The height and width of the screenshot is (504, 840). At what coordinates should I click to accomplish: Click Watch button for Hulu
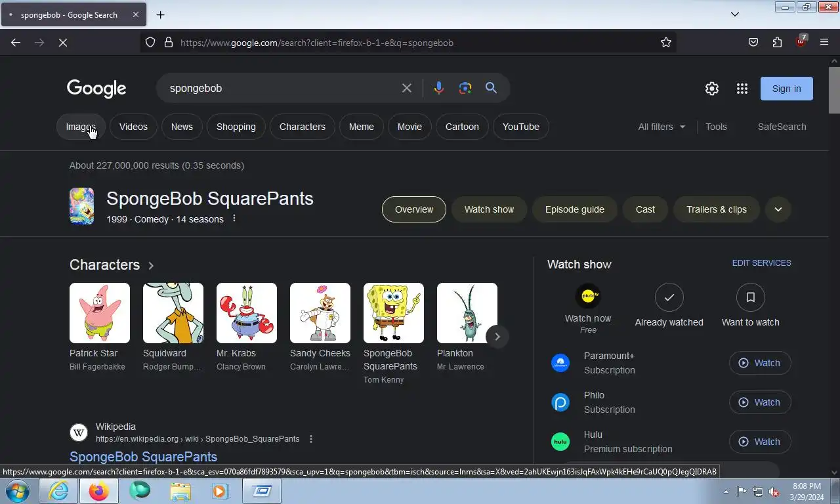760,442
